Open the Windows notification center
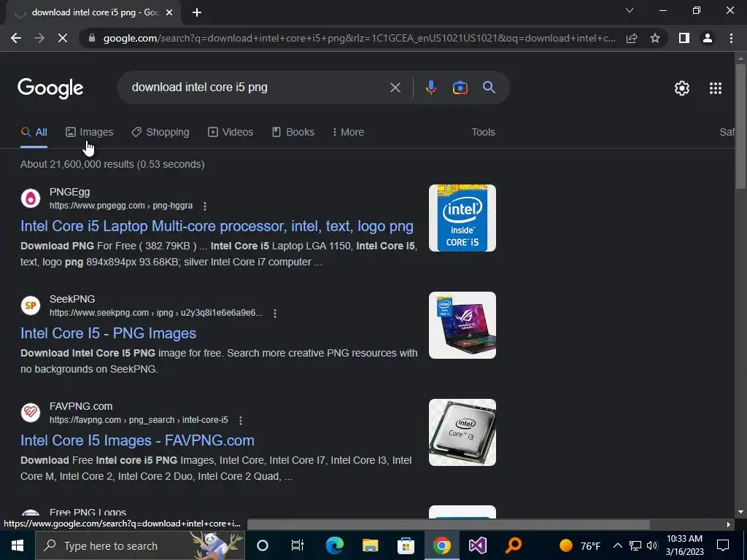 click(x=723, y=545)
